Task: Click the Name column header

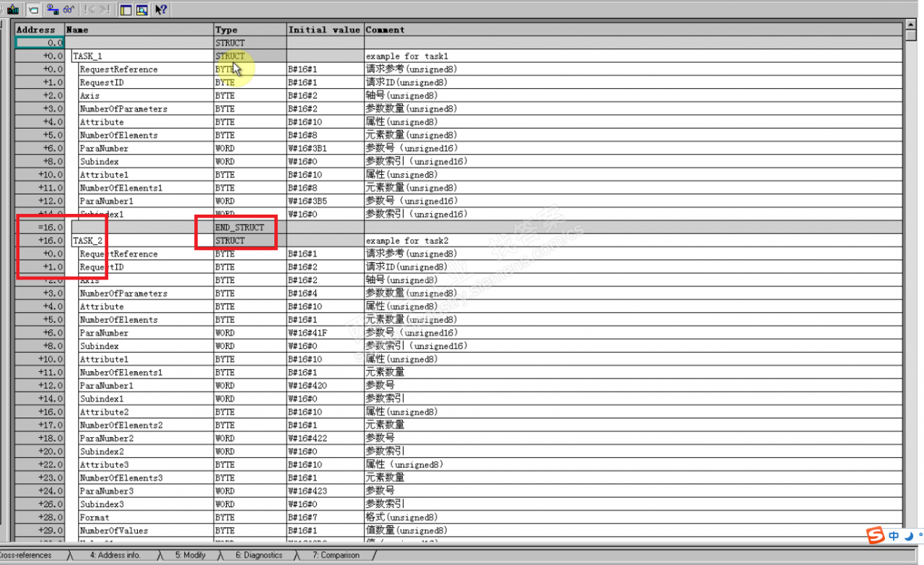Action: pos(139,30)
